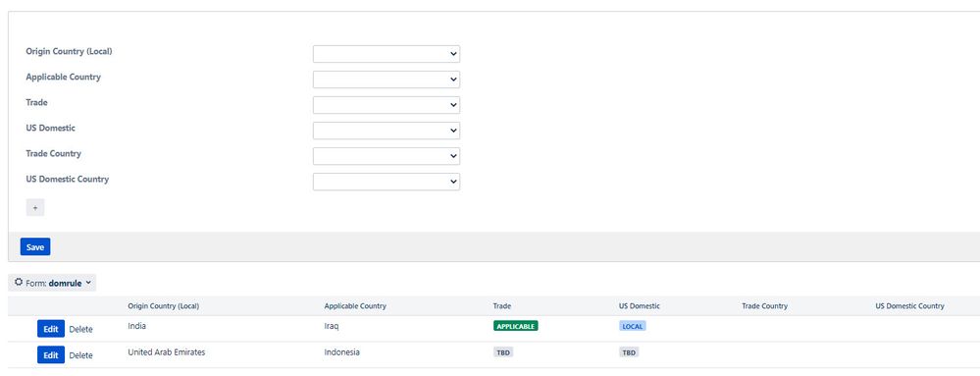Click the Save button

point(35,247)
